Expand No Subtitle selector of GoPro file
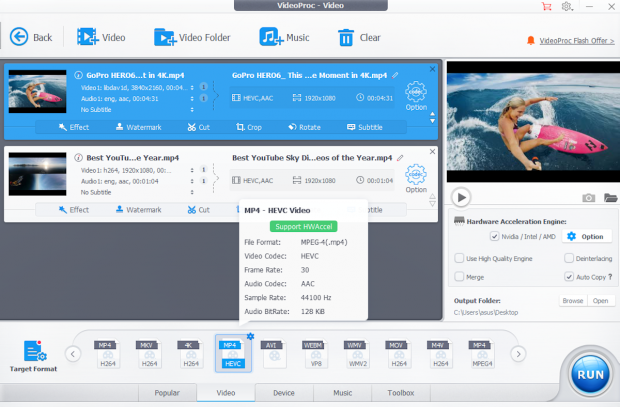The height and width of the screenshot is (407, 620). [192, 110]
